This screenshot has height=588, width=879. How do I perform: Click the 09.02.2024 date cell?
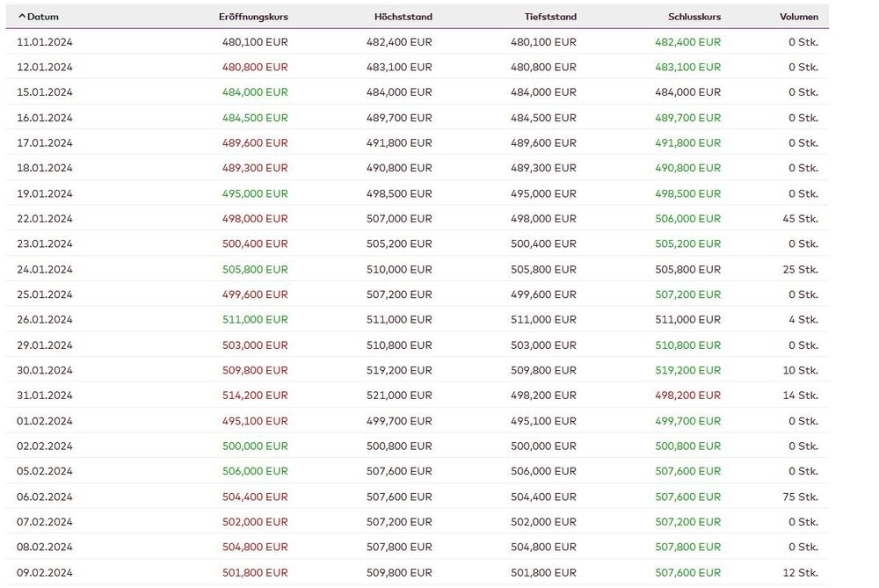(x=44, y=573)
